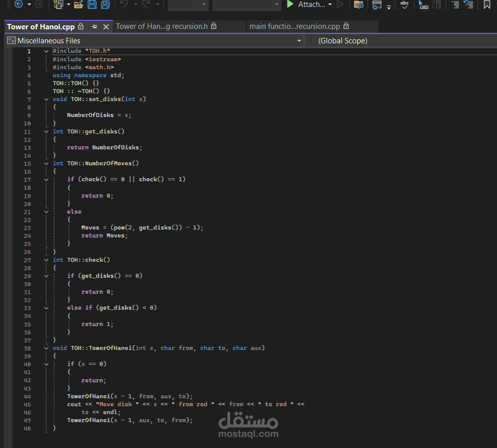Click the '#include <iostream>' line
Image resolution: width=497 pixels, height=448 pixels.
(x=87, y=59)
